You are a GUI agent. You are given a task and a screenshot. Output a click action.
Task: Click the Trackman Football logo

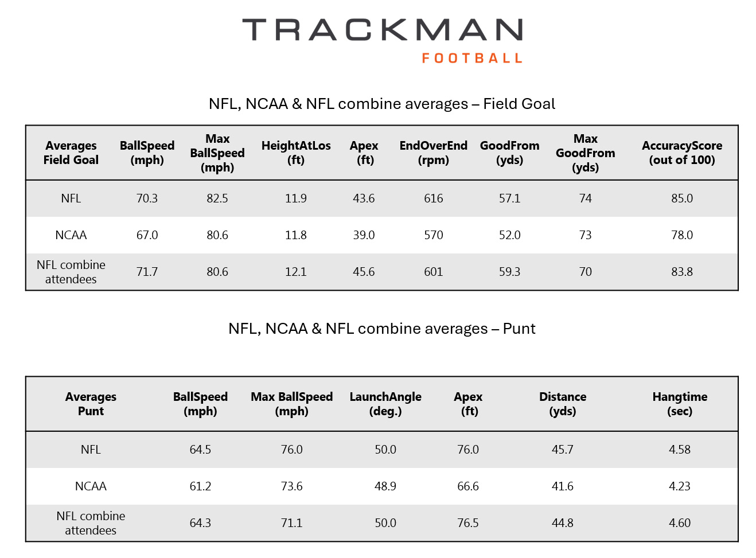coord(382,41)
